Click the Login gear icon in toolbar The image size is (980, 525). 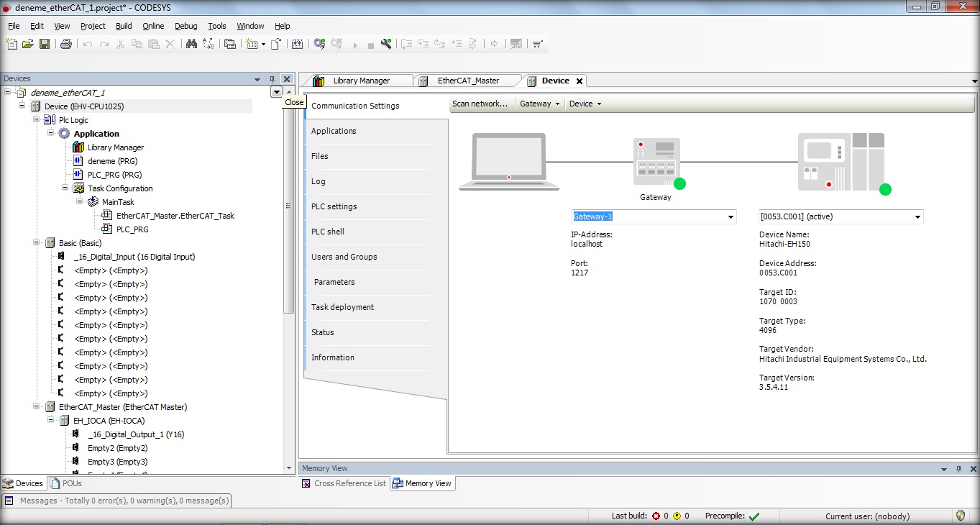tap(320, 44)
